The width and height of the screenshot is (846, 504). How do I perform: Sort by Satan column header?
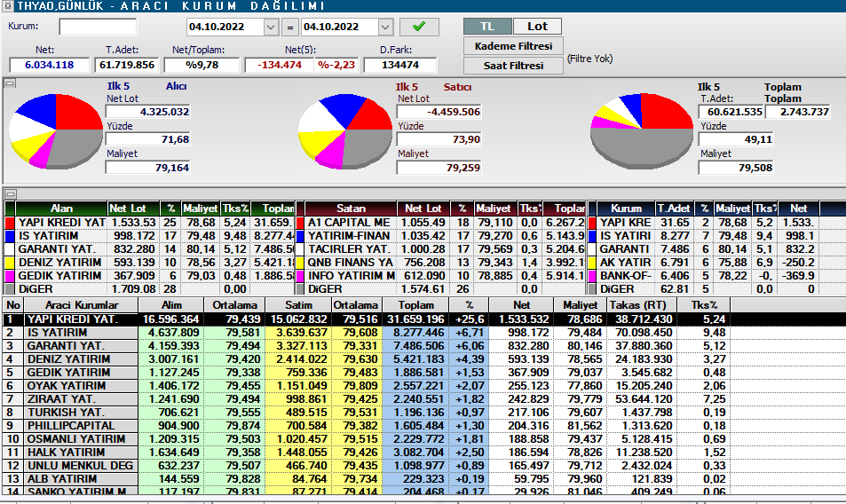(351, 209)
